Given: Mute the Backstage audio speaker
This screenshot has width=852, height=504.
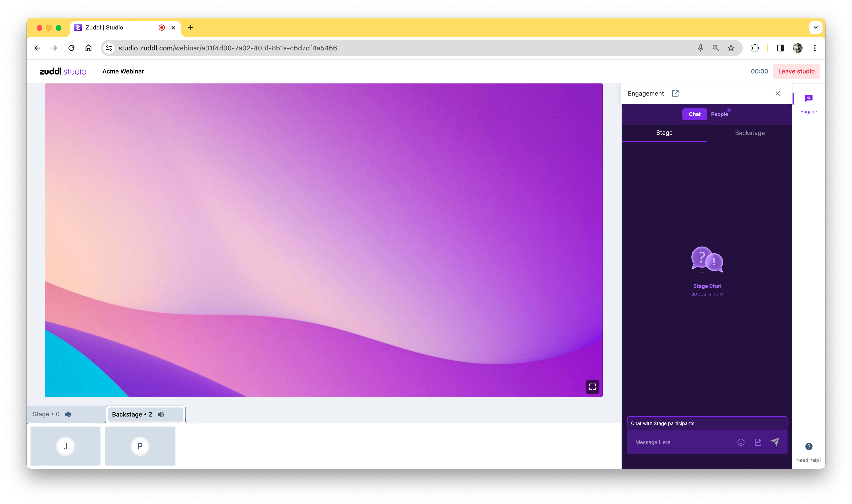Looking at the screenshot, I should pyautogui.click(x=161, y=414).
